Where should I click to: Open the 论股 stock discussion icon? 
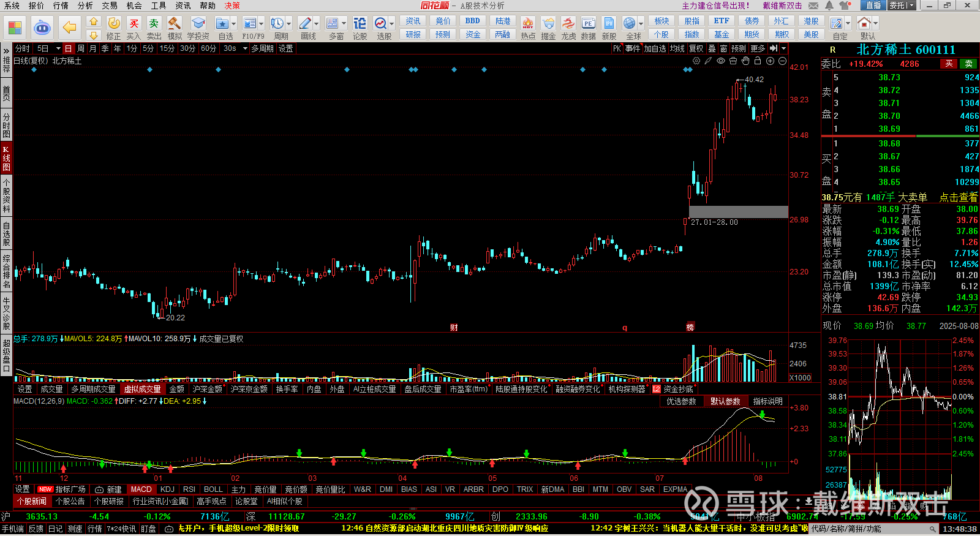coord(360,24)
